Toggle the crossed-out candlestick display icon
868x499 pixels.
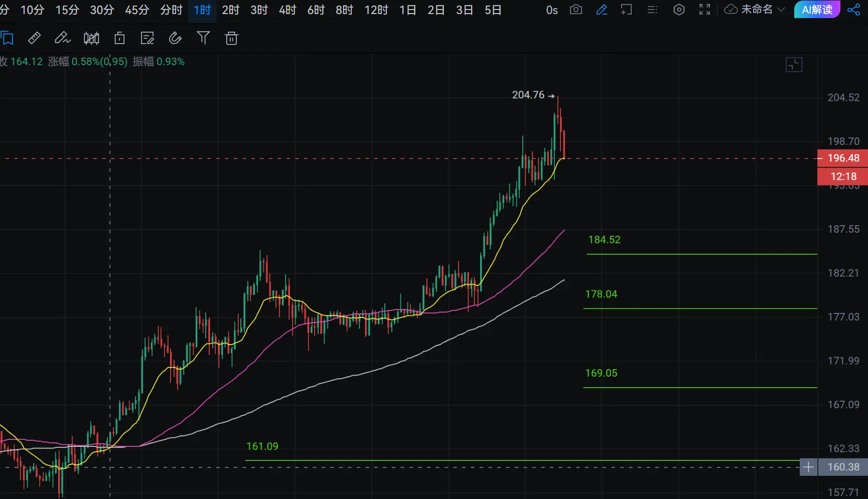coord(91,38)
